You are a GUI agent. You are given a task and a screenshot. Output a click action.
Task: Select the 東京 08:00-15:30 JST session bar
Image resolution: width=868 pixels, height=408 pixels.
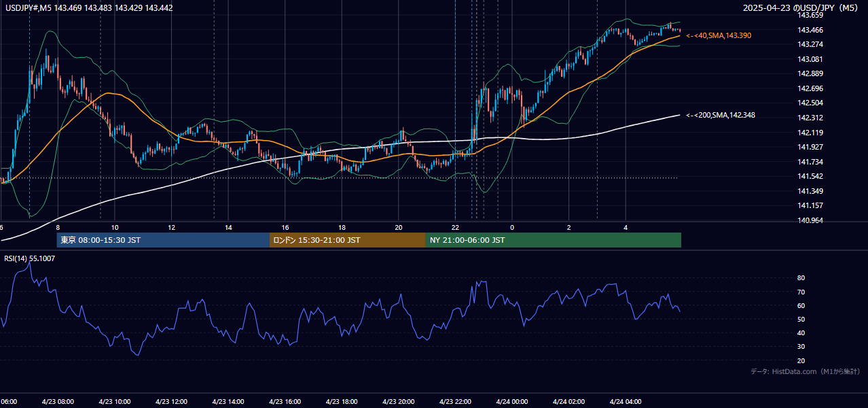pyautogui.click(x=163, y=240)
